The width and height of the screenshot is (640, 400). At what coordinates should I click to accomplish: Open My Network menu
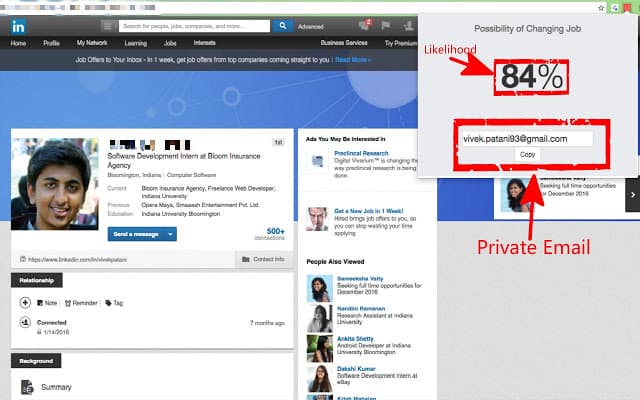click(92, 43)
